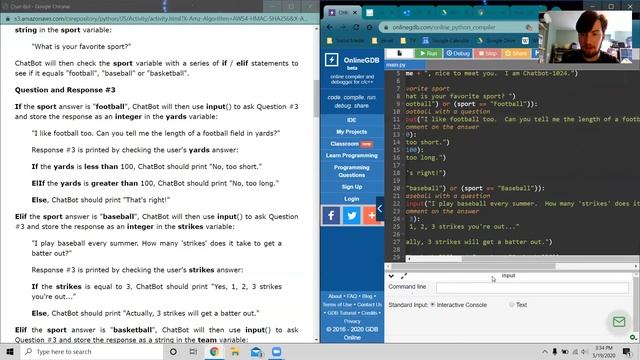Open Learn Programming in the sidebar
Image resolution: width=640 pixels, height=360 pixels.
[351, 156]
